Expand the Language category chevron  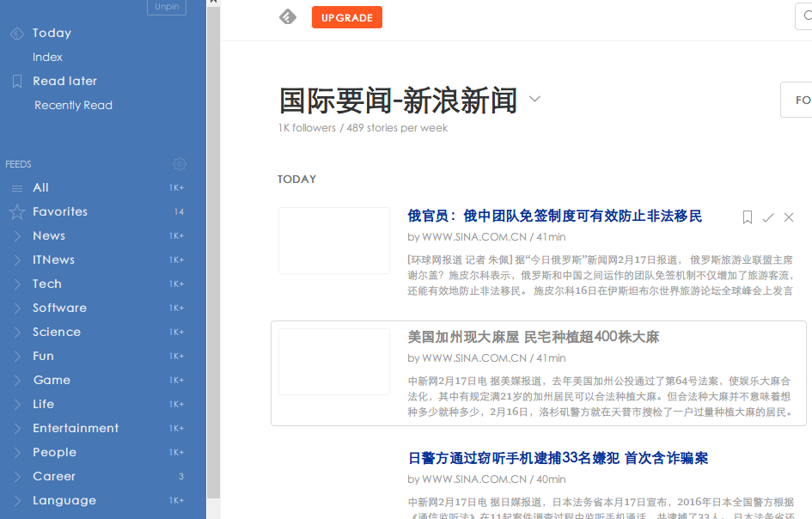(x=17, y=500)
